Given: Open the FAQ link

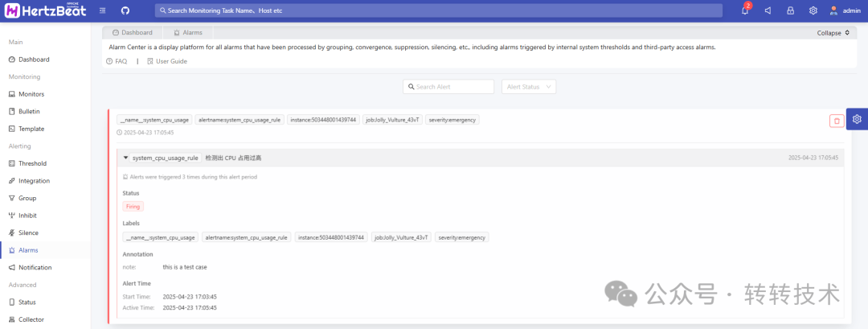Looking at the screenshot, I should pos(117,61).
